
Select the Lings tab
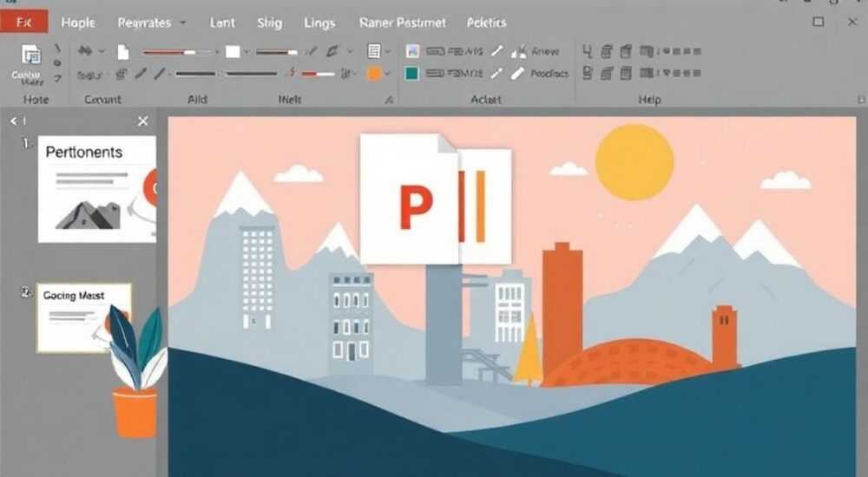coord(319,23)
